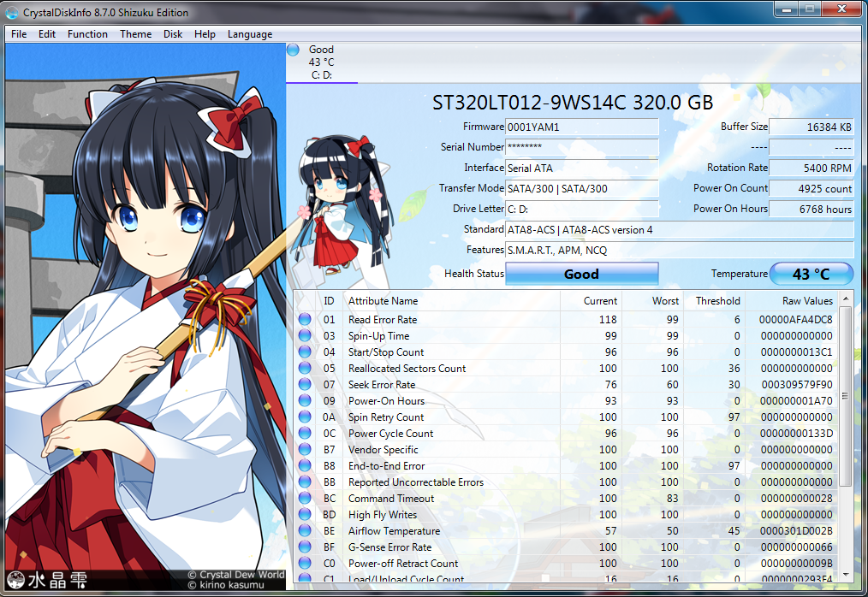Open the Edit menu
868x597 pixels.
pyautogui.click(x=47, y=33)
